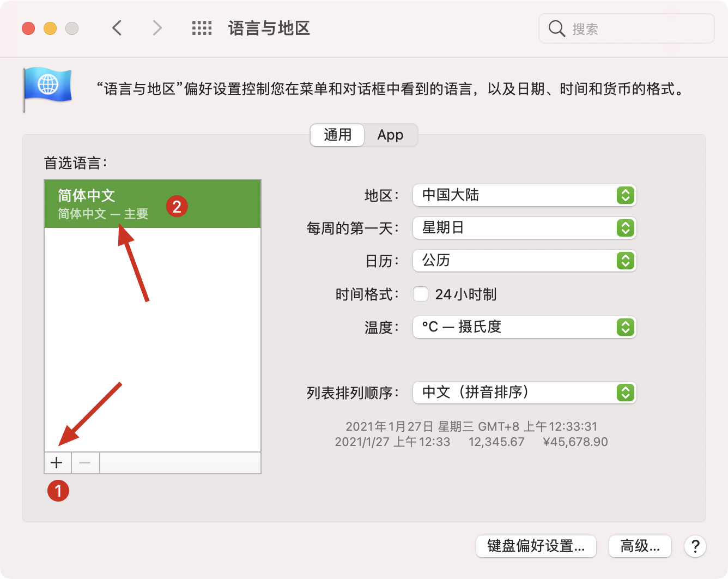This screenshot has height=579, width=728.
Task: Click the magnifying glass search icon
Action: (x=556, y=28)
